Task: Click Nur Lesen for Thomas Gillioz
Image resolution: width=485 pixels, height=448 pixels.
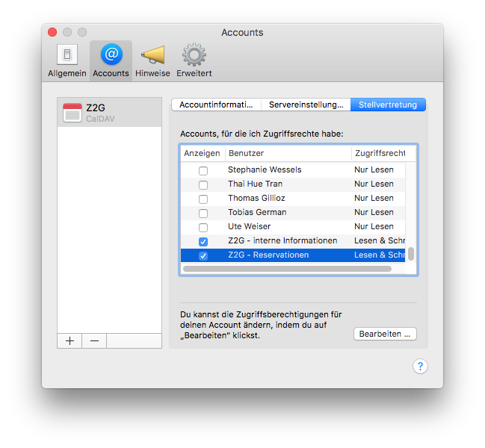Action: pyautogui.click(x=374, y=198)
